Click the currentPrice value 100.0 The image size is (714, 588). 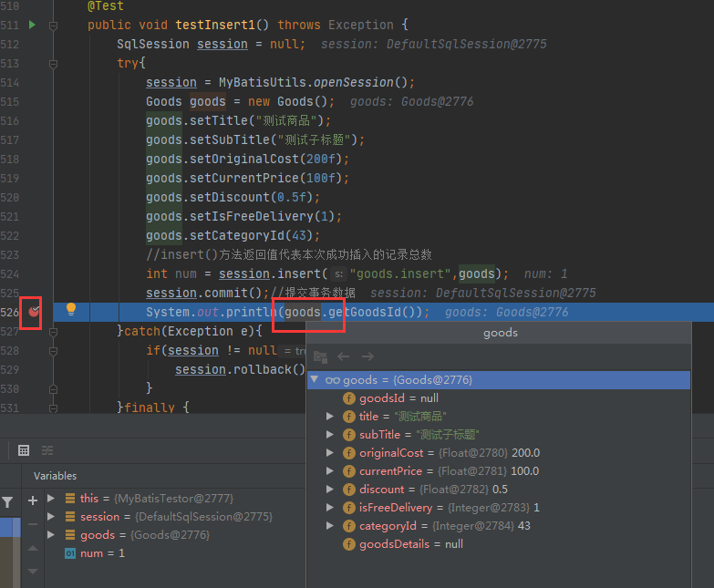(524, 471)
